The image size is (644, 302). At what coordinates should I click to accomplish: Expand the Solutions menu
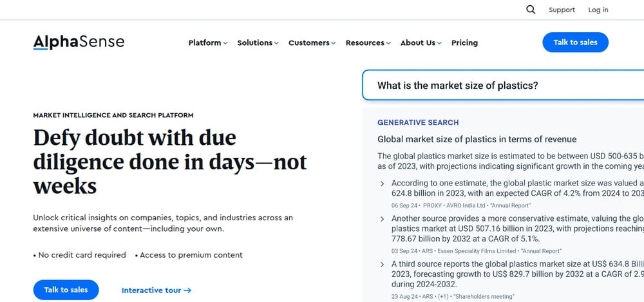pos(258,42)
